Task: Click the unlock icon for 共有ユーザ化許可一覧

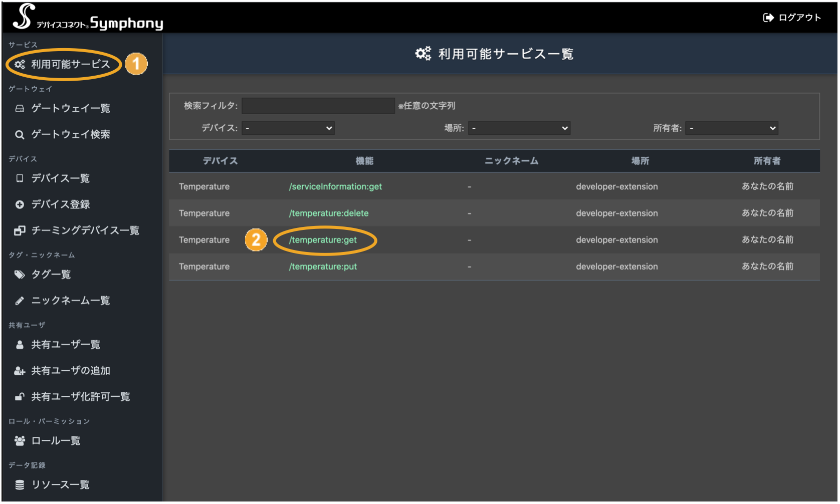Action: point(20,397)
